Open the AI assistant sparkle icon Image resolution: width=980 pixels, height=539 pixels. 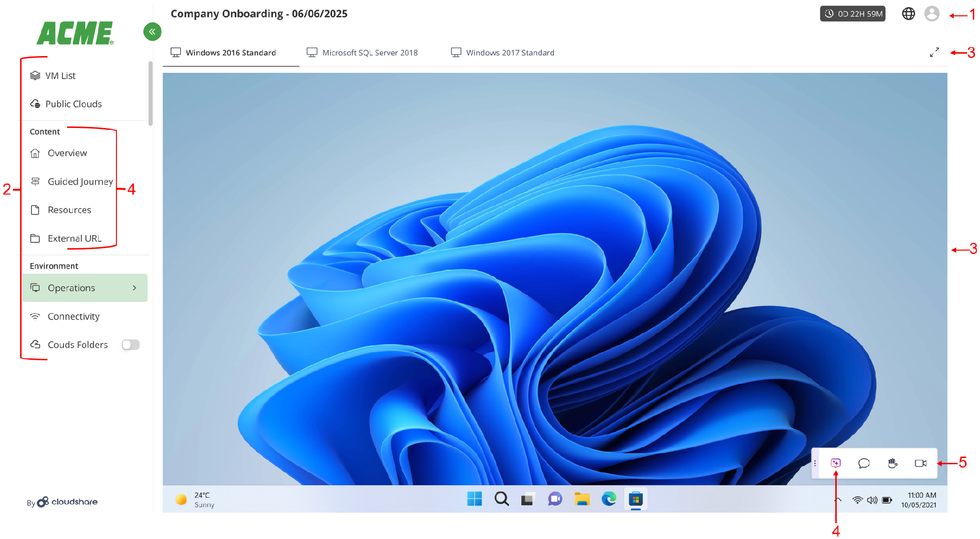click(x=835, y=463)
